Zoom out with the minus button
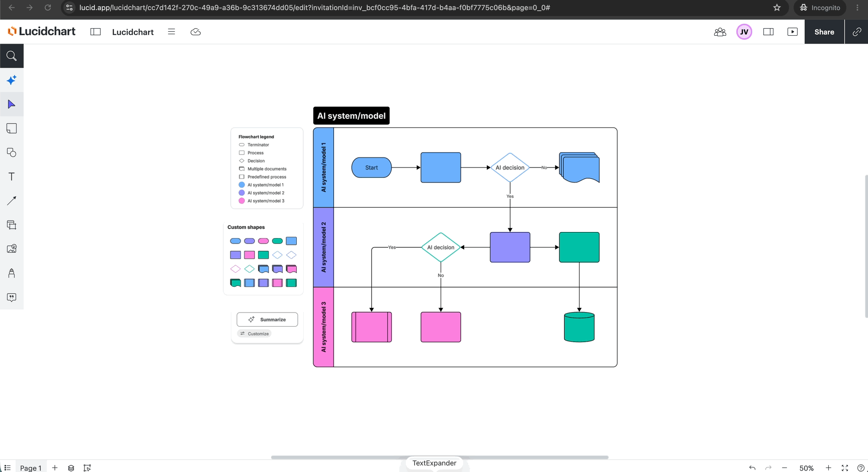 [785, 468]
